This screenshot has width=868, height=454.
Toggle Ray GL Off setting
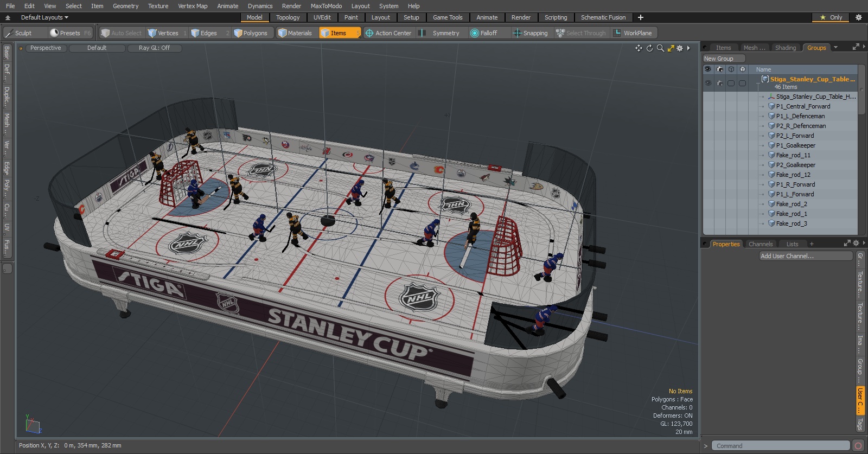154,48
